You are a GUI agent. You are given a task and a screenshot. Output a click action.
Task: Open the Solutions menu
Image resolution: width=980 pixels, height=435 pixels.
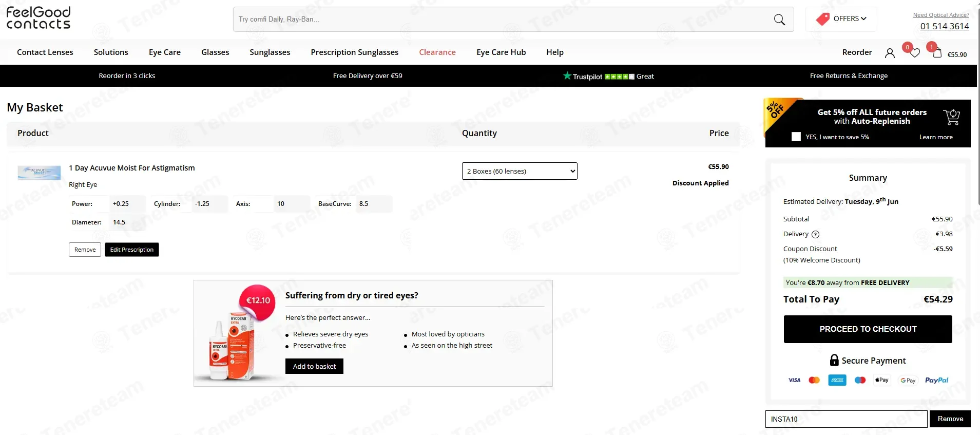pos(111,52)
